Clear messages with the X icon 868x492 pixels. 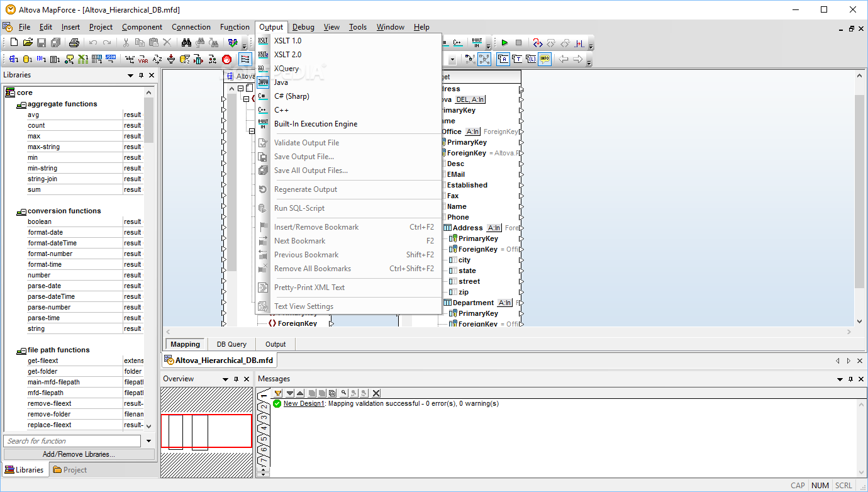point(376,393)
